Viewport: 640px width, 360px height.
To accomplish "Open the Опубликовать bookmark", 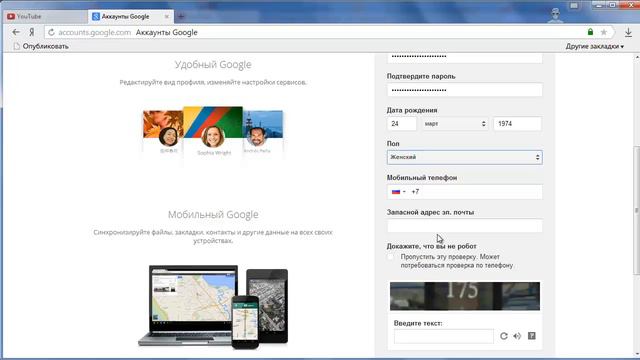I will [x=41, y=46].
